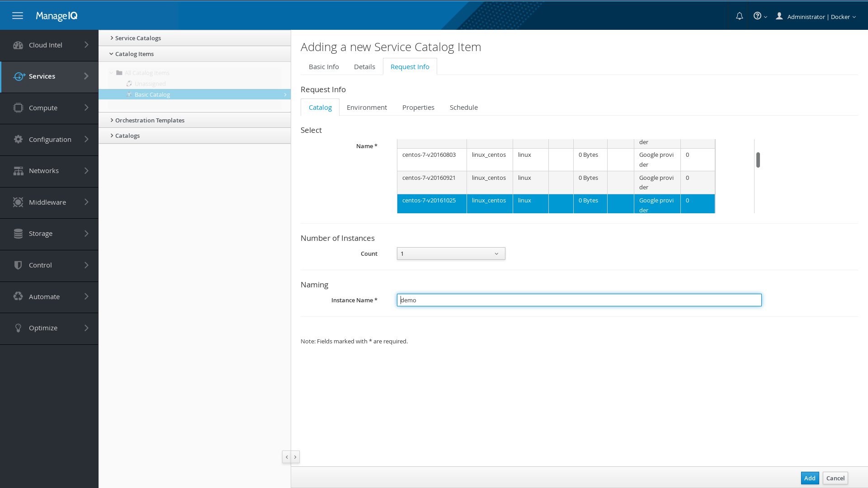Click the Cloud Intel dashboard icon
868x488 pixels.
click(x=18, y=45)
